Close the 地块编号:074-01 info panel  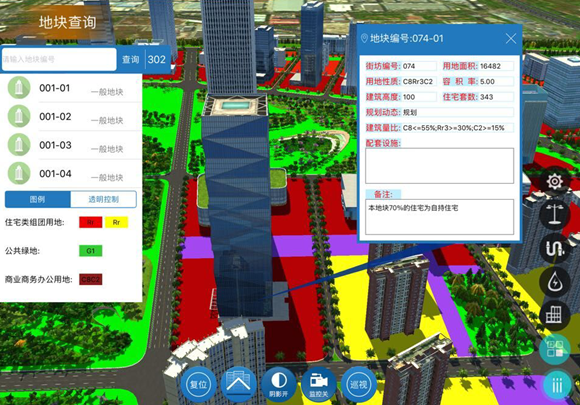[x=511, y=38]
